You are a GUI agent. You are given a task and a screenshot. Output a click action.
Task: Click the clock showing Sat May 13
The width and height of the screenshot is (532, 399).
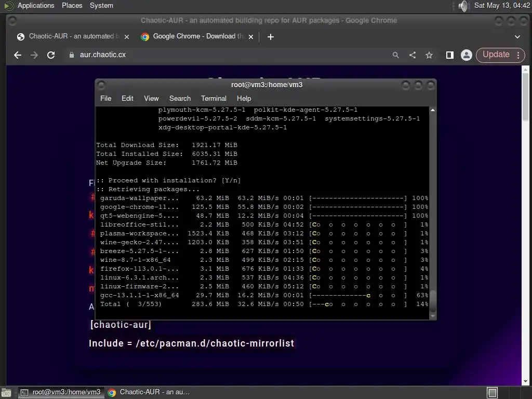tap(501, 5)
